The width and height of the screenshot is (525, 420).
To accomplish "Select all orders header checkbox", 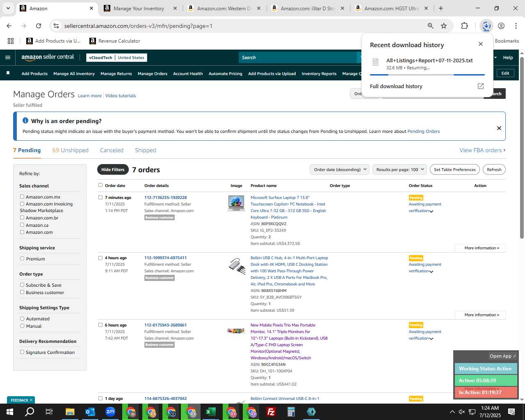I will tap(100, 185).
